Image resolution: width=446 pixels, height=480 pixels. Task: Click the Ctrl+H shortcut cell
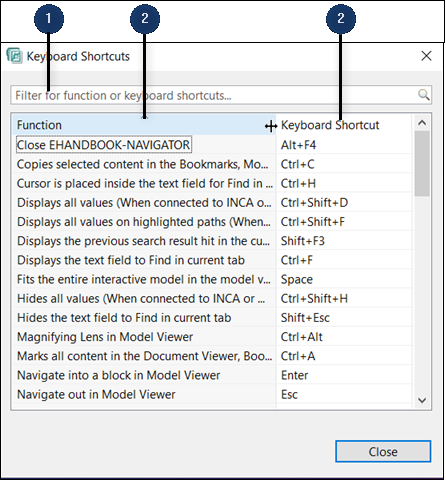pos(345,183)
